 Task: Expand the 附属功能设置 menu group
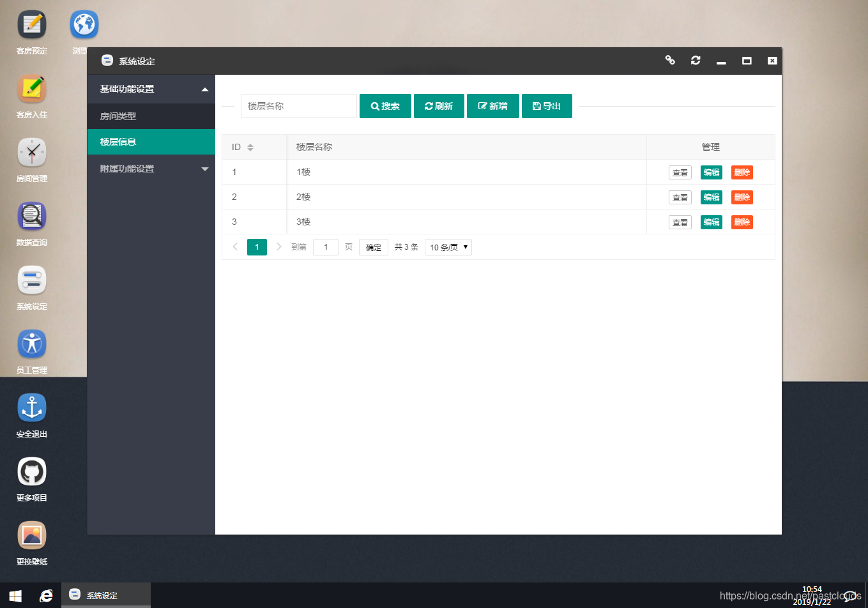(151, 169)
